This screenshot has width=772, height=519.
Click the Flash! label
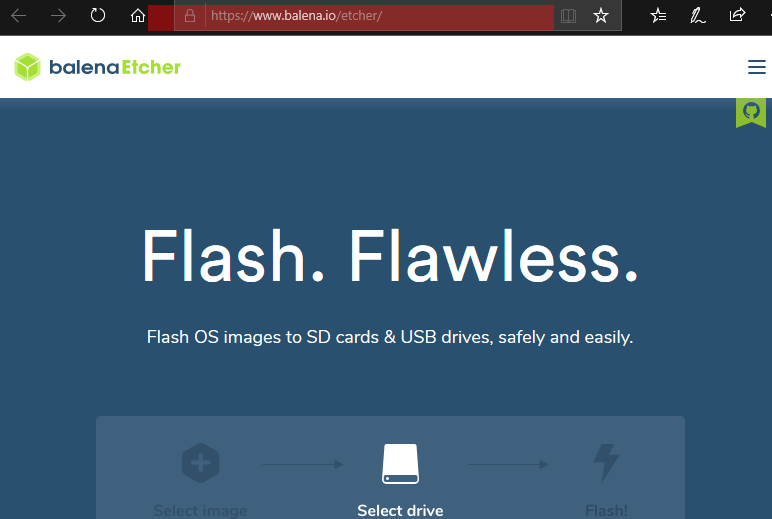(x=607, y=511)
